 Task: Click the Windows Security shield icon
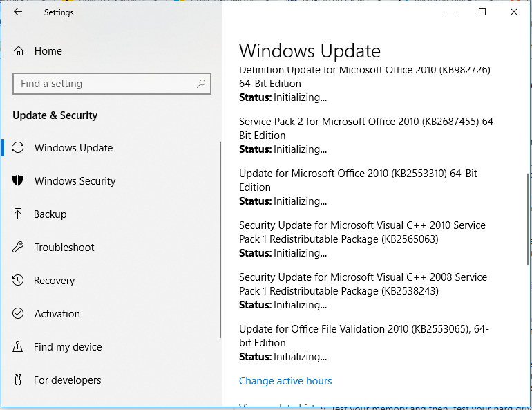pyautogui.click(x=18, y=180)
